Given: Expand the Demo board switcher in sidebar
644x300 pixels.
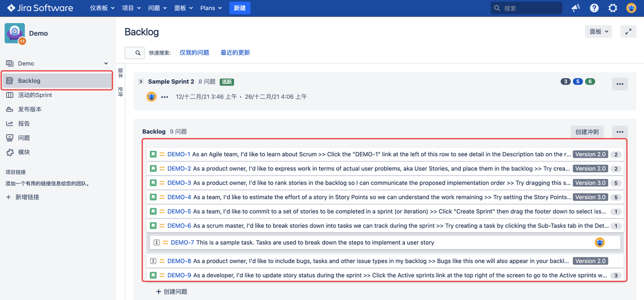Looking at the screenshot, I should [106, 63].
